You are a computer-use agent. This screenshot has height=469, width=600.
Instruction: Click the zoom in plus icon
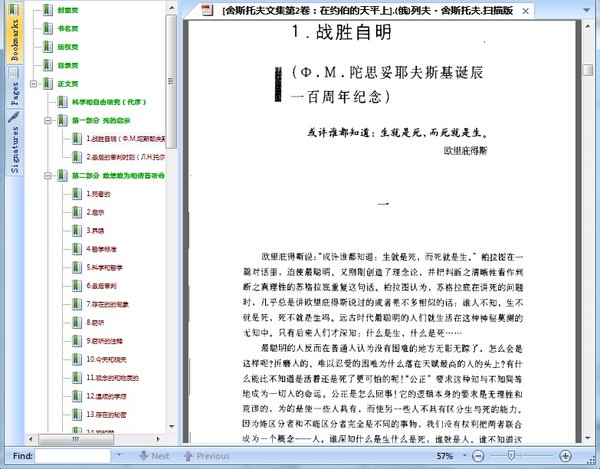pos(565,456)
